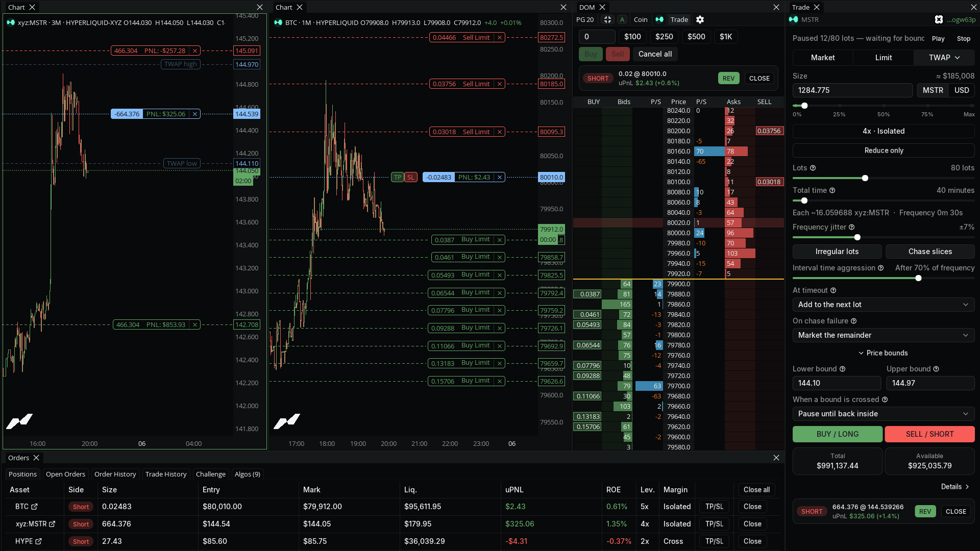Select the Positions tab

[x=22, y=474]
